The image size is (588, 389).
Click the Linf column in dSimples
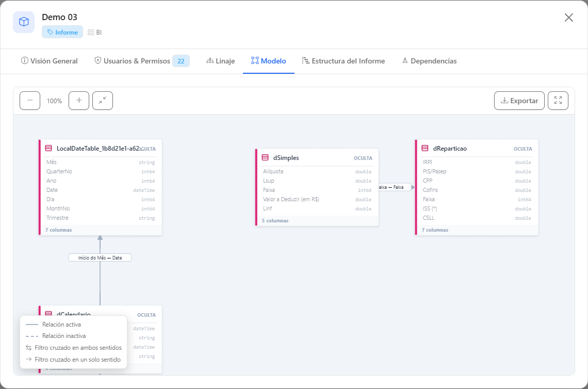tap(317, 208)
